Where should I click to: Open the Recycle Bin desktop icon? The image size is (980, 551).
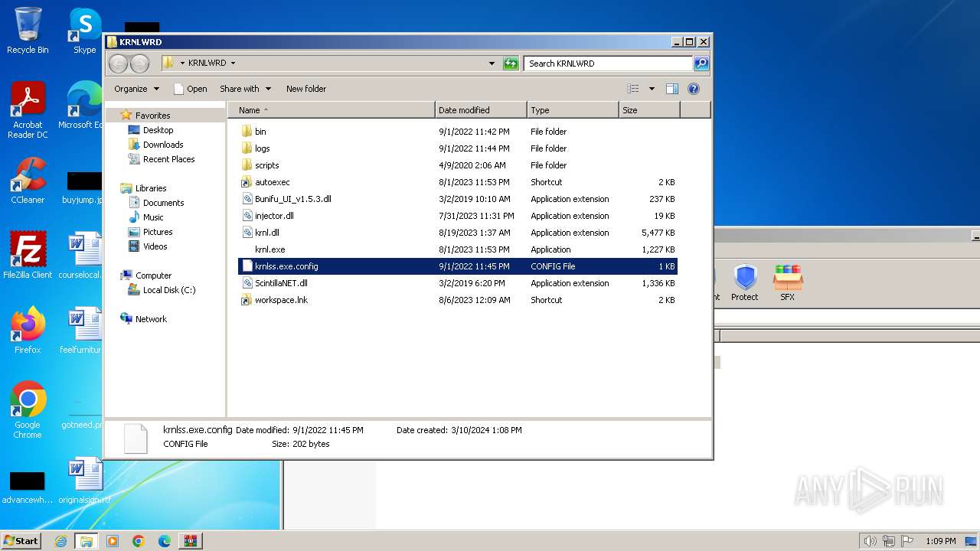click(x=28, y=31)
